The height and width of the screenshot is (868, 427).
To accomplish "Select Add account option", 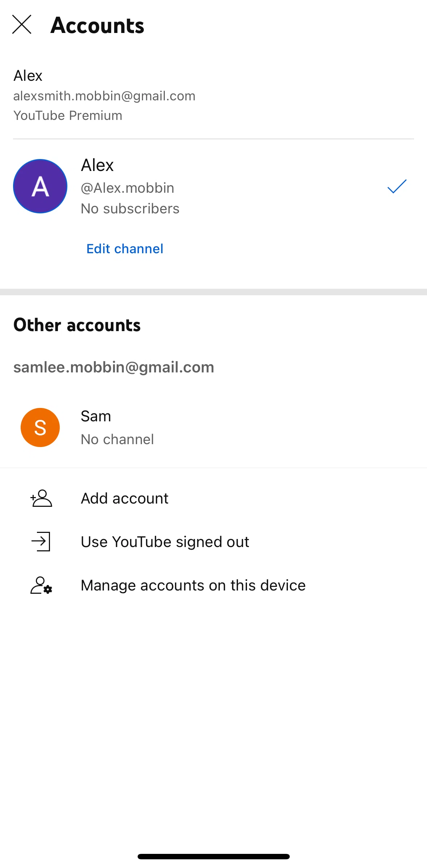I will click(x=213, y=498).
